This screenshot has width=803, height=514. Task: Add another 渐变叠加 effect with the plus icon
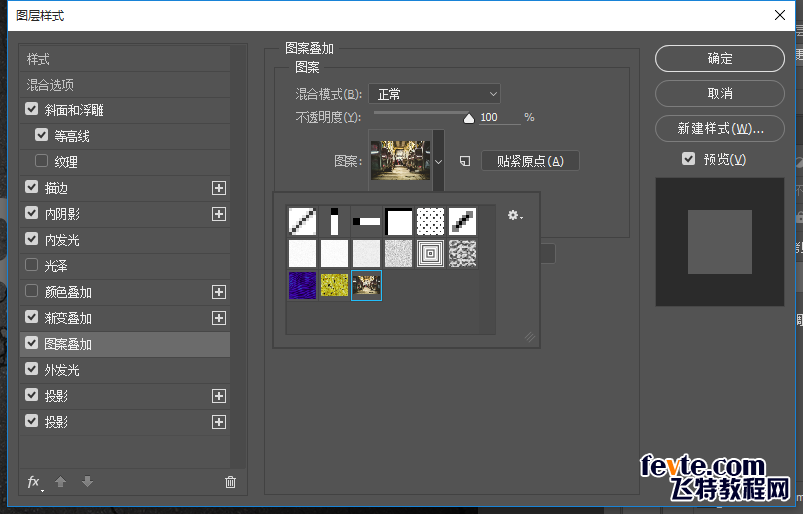219,318
